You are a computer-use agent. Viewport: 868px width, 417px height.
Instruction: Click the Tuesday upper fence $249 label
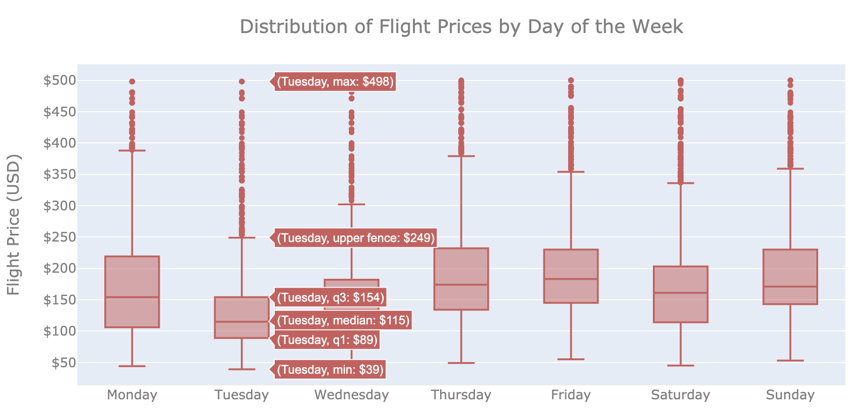355,238
